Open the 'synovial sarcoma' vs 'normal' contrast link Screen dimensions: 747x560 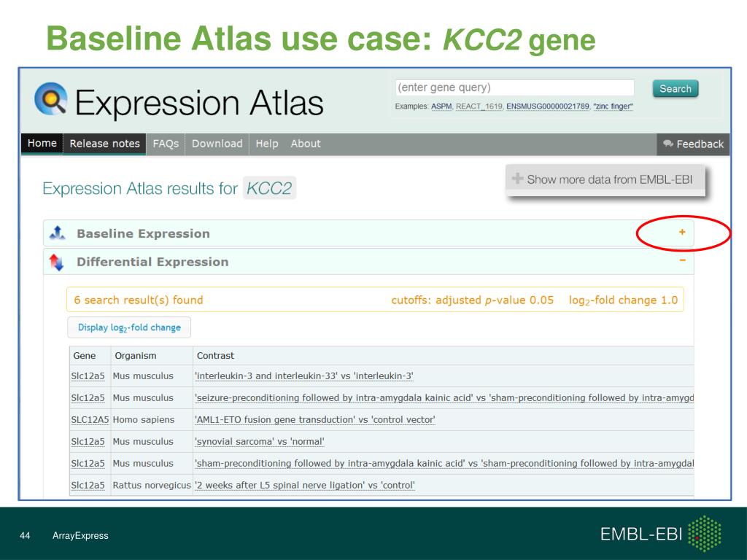pos(260,441)
